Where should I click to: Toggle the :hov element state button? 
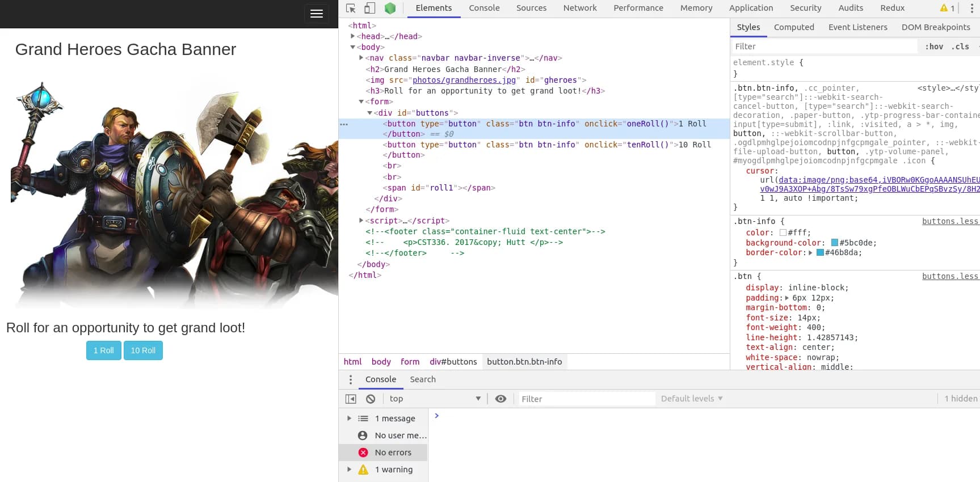point(933,46)
